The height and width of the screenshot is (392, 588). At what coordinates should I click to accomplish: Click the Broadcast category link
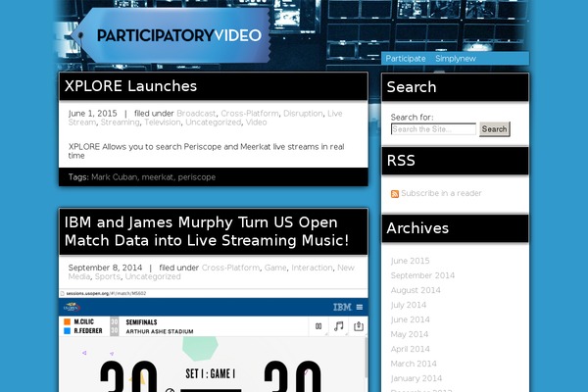pos(196,114)
